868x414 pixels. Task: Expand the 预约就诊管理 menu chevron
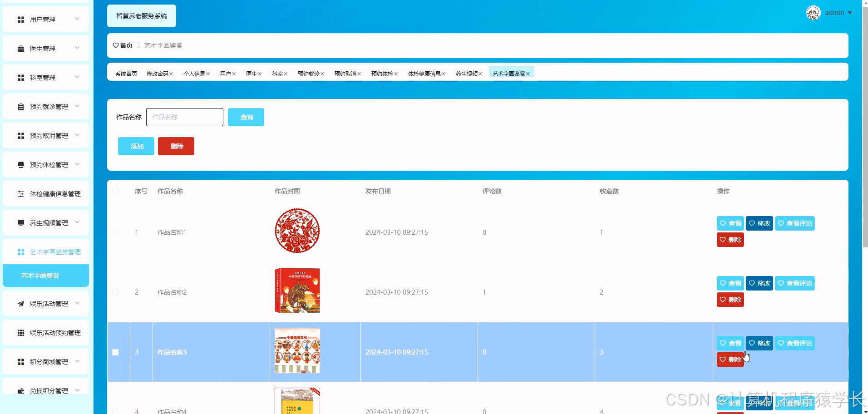(x=77, y=106)
